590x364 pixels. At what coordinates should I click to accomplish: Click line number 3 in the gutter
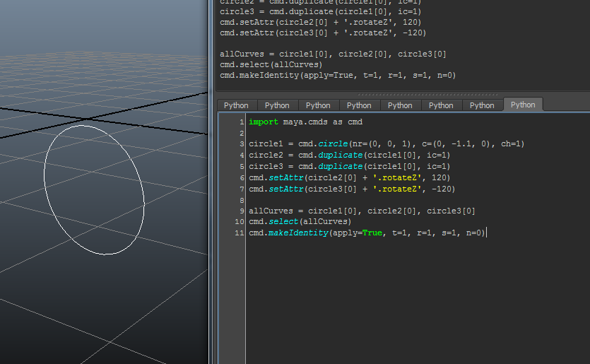(x=241, y=143)
